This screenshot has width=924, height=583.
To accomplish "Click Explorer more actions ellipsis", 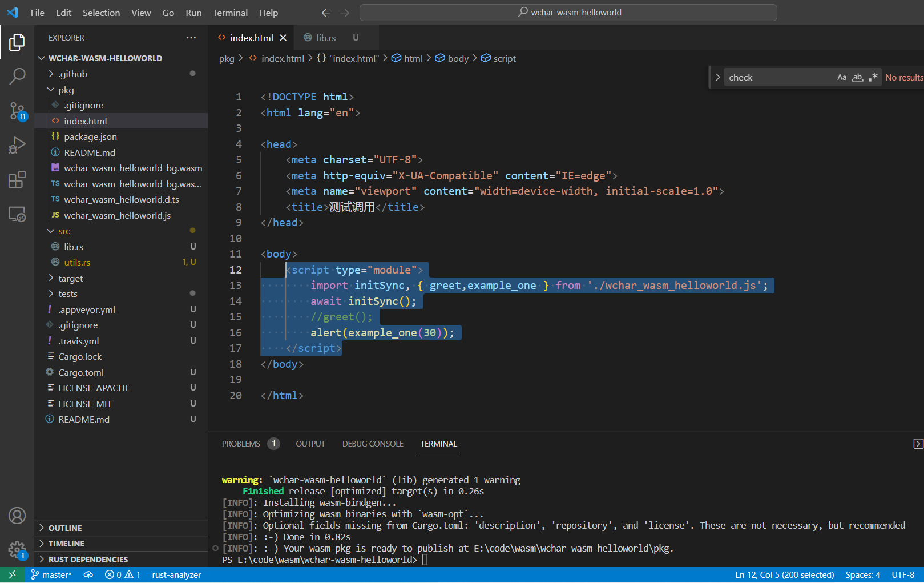I will tap(191, 38).
